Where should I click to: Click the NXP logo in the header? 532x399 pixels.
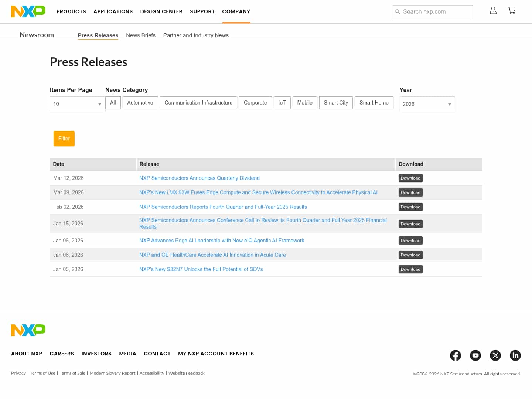(x=28, y=11)
